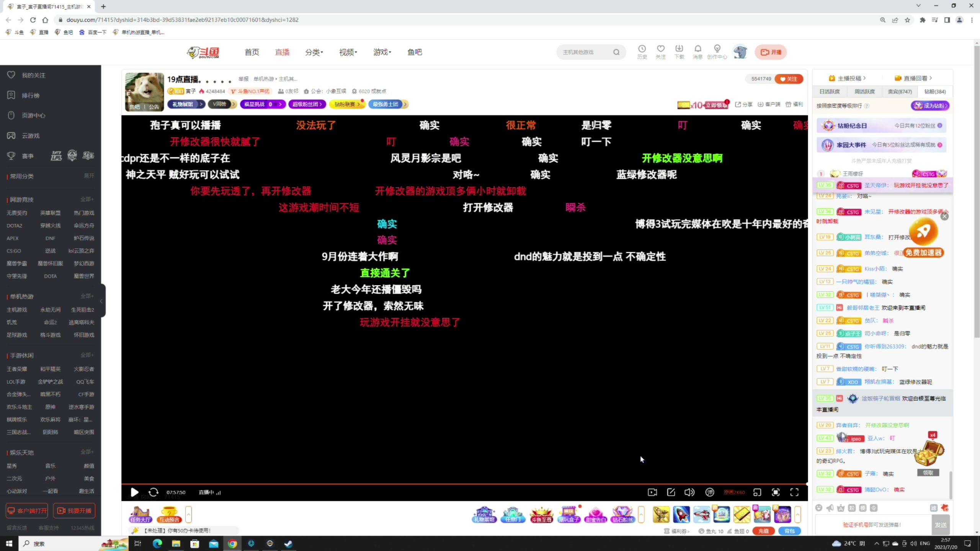Click 成为钻粉 button
The width and height of the screenshot is (980, 551).
tap(930, 106)
